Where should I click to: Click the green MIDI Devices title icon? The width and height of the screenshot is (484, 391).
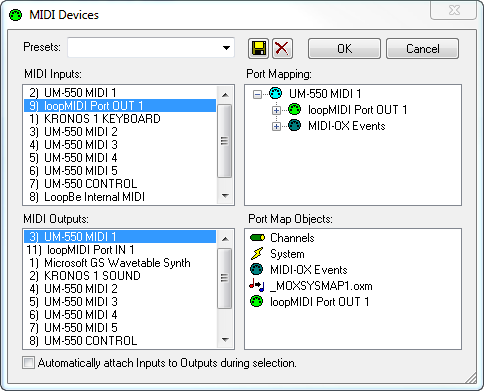point(15,15)
